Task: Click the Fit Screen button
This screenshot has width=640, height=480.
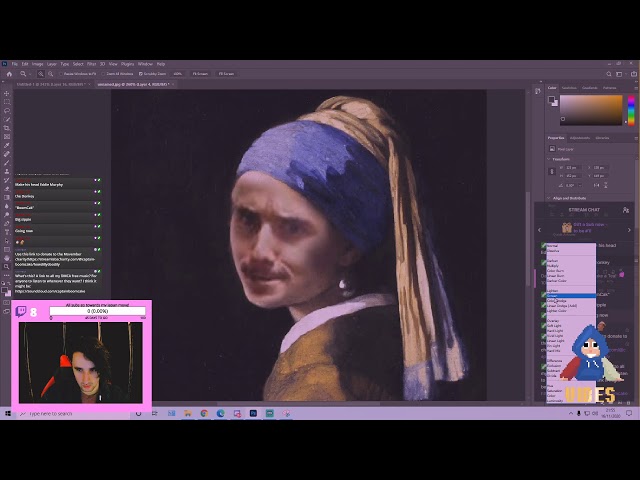Action: (x=200, y=74)
